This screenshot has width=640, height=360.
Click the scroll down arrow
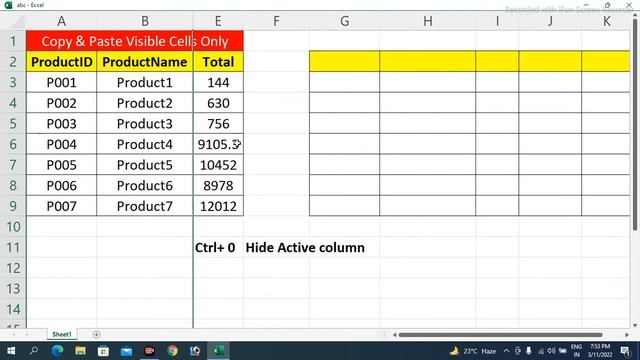pos(635,325)
